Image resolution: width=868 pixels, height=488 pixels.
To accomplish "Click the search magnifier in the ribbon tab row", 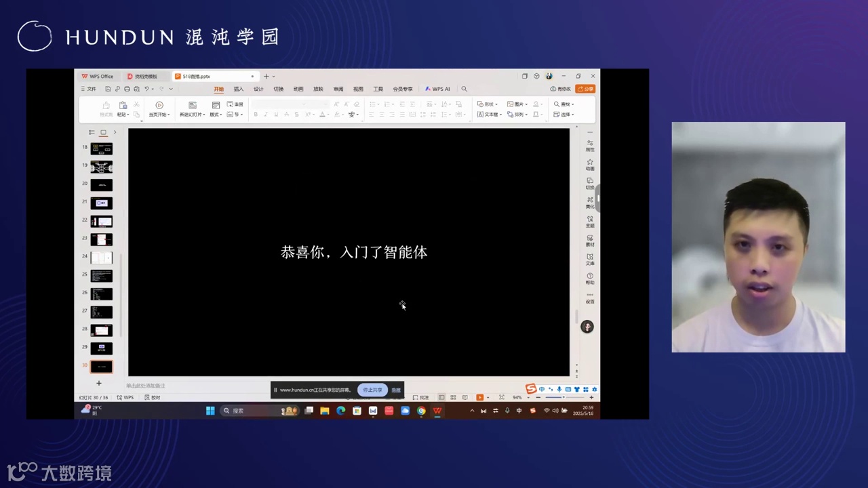I will (465, 89).
